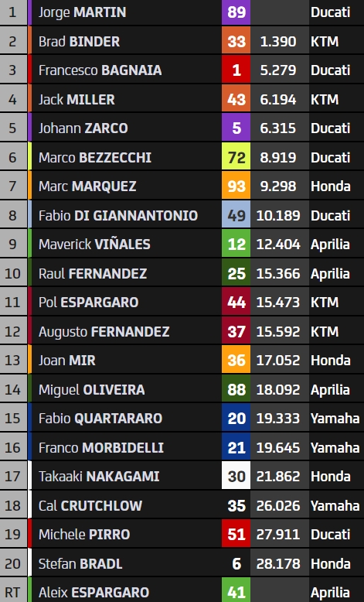The height and width of the screenshot is (602, 364).
Task: Select Takaaki NAKAGAMI's white 30 badge
Action: [236, 476]
